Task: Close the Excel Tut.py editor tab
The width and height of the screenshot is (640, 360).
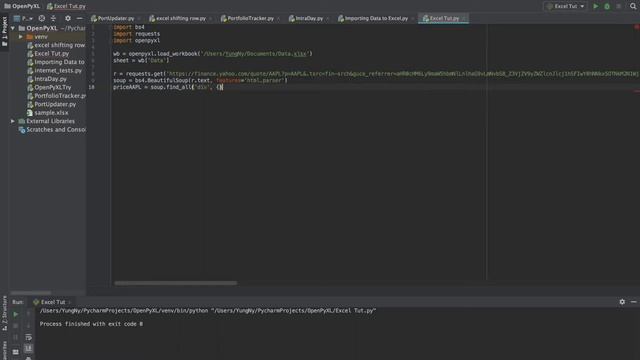Action: click(x=464, y=19)
